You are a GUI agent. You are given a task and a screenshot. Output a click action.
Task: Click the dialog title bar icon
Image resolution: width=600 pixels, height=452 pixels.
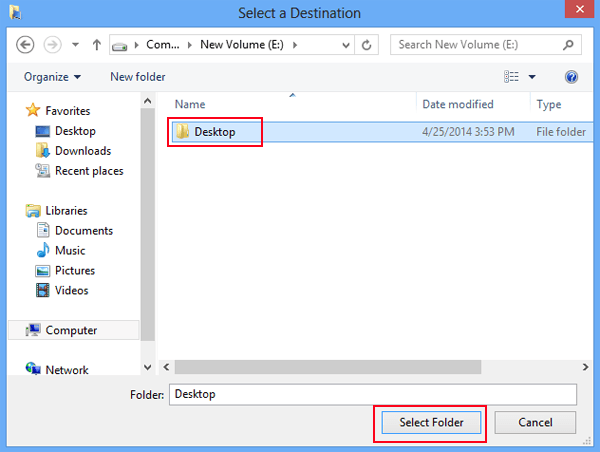point(15,12)
